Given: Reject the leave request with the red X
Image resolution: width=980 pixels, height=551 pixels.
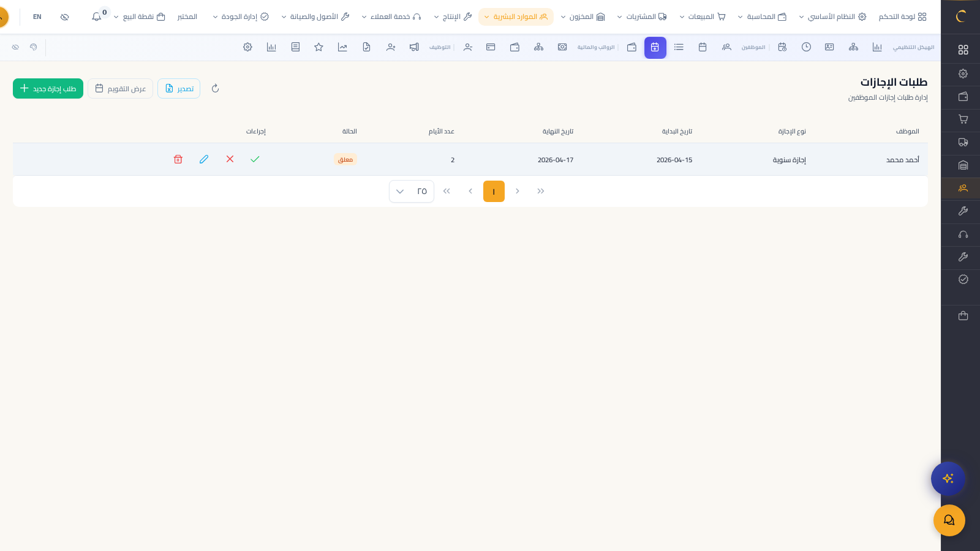Looking at the screenshot, I should coord(230,159).
